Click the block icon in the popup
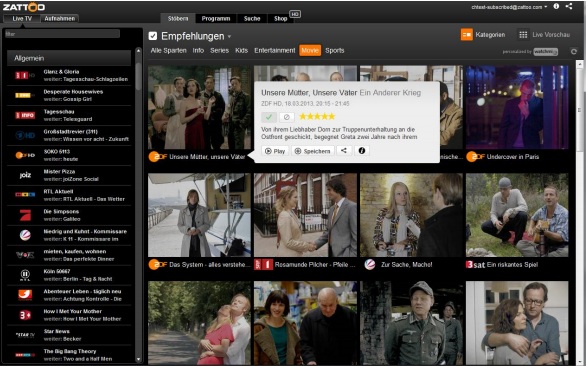 point(287,117)
